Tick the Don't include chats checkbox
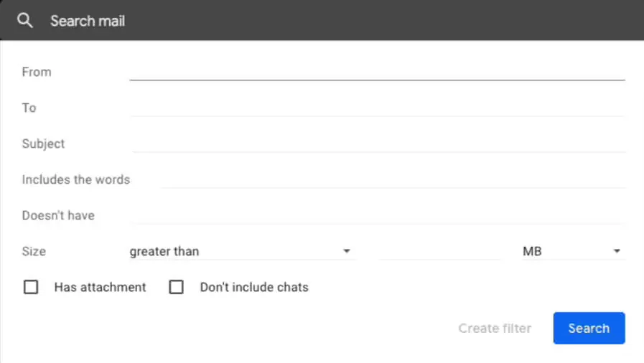 pos(176,287)
